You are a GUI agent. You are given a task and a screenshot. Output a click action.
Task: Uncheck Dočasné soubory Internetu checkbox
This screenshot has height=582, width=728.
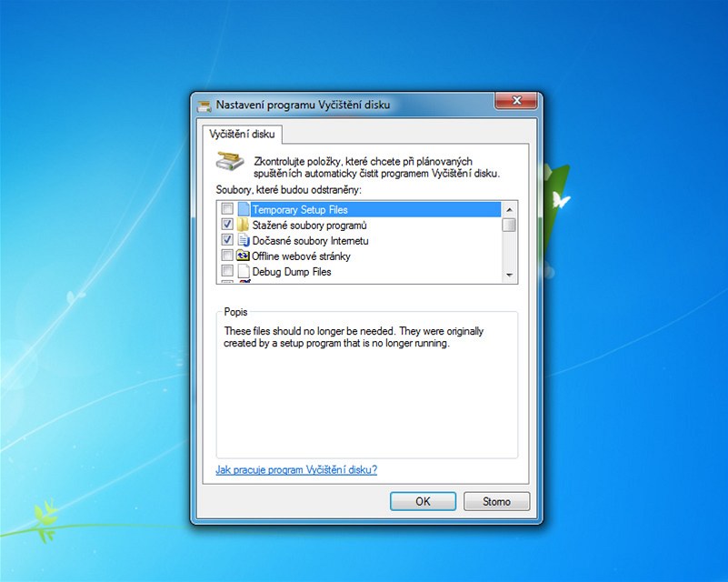(227, 241)
